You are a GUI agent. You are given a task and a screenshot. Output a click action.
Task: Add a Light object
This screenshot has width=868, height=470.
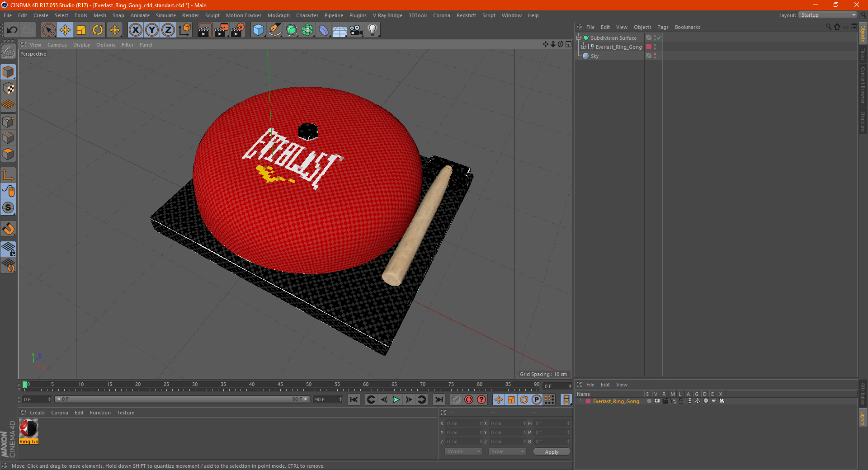tap(373, 30)
